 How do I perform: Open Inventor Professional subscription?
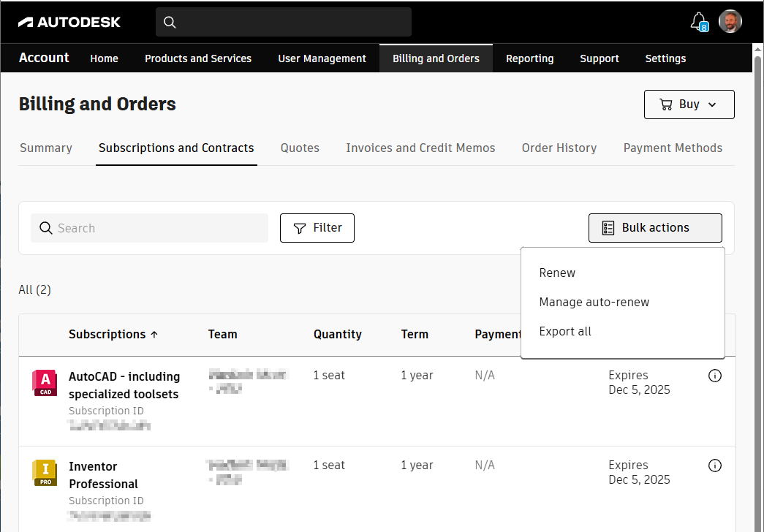[x=103, y=475]
